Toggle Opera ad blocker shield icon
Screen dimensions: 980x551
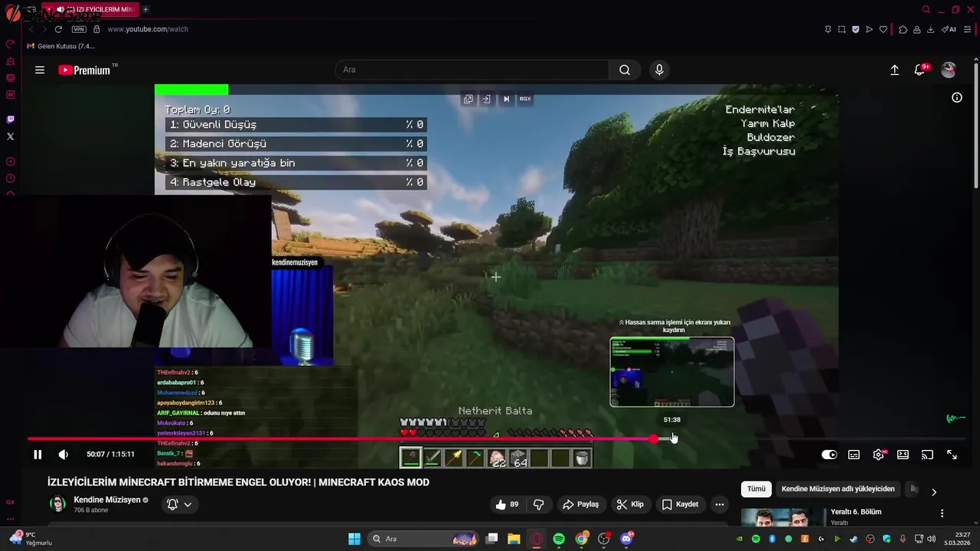855,29
